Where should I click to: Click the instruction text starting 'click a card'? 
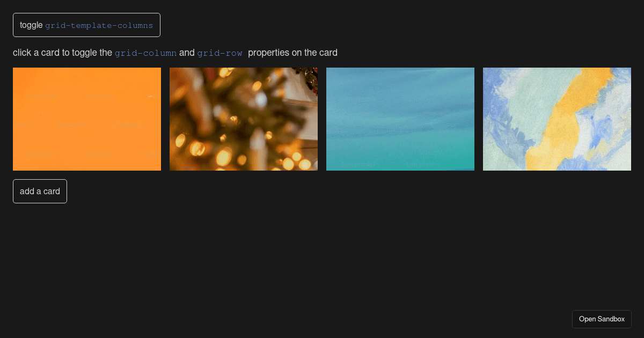point(62,53)
